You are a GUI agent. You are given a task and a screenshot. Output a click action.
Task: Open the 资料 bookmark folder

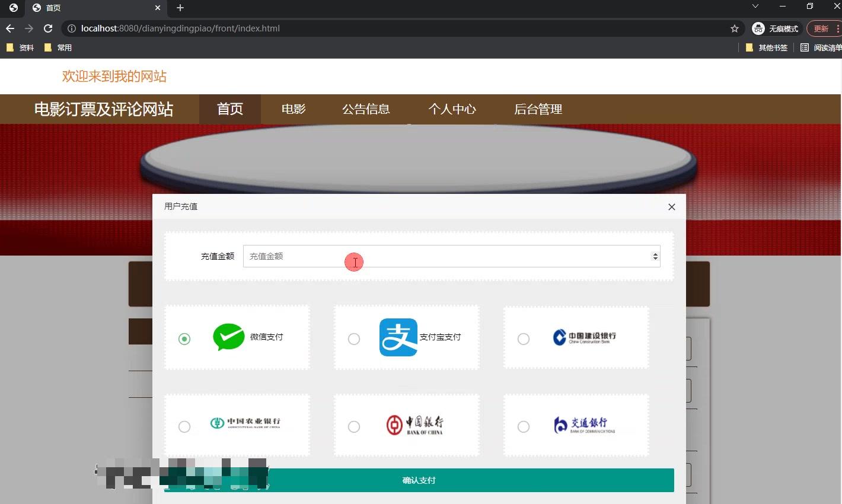pyautogui.click(x=20, y=47)
